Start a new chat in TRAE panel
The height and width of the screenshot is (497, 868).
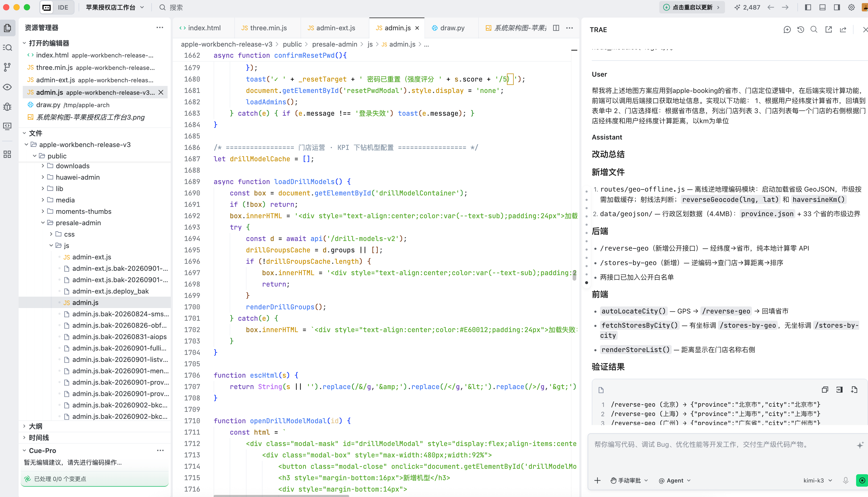787,30
